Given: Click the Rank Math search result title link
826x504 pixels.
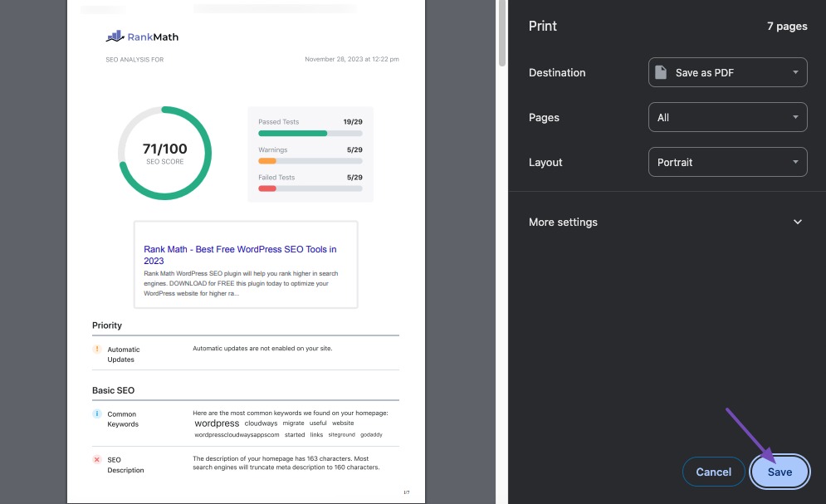Looking at the screenshot, I should [x=240, y=255].
